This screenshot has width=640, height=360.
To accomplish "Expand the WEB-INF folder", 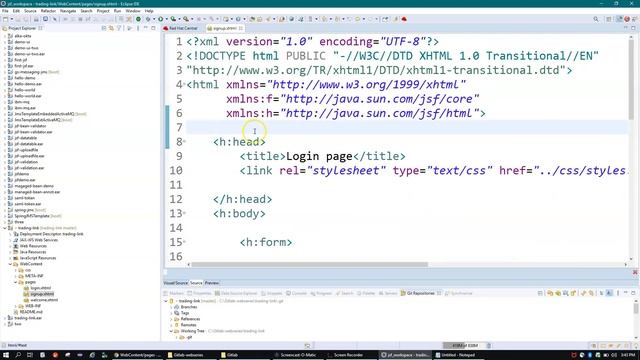I will [16, 306].
